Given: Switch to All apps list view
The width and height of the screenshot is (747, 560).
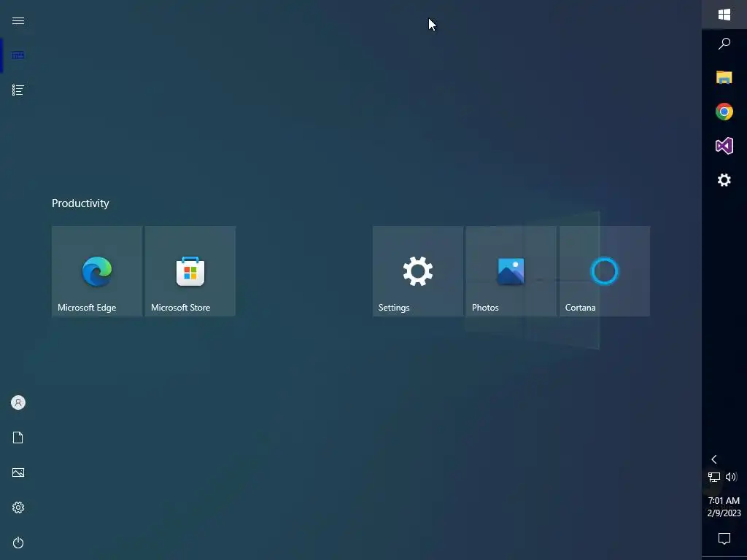Looking at the screenshot, I should click(18, 90).
